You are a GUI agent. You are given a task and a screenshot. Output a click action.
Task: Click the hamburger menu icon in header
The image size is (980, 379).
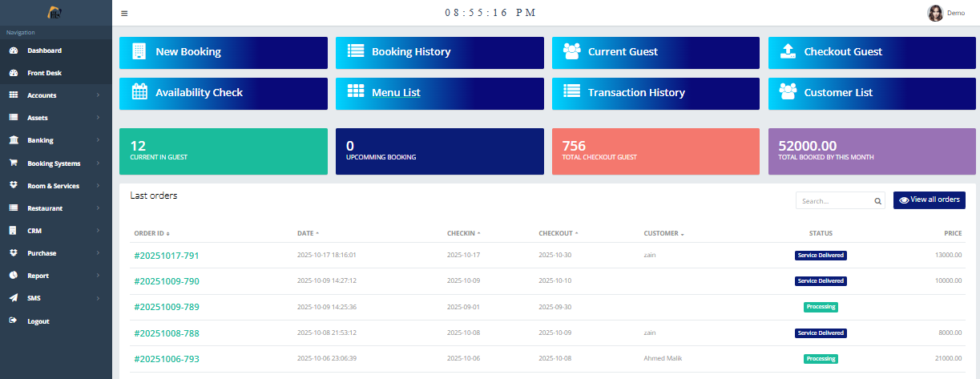coord(124,14)
